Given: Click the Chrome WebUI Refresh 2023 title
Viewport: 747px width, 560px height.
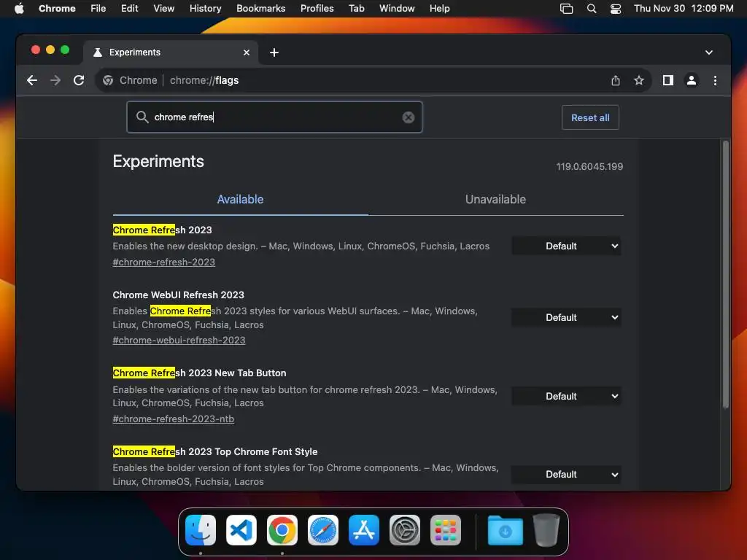Looking at the screenshot, I should pos(178,295).
